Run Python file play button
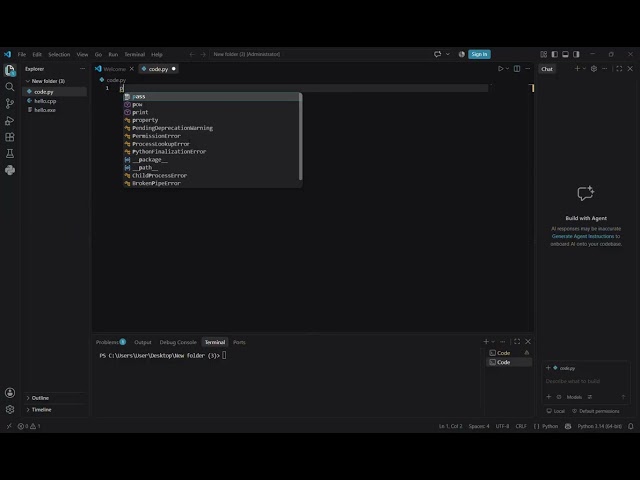Screen dimensions: 640x480 (x=500, y=69)
